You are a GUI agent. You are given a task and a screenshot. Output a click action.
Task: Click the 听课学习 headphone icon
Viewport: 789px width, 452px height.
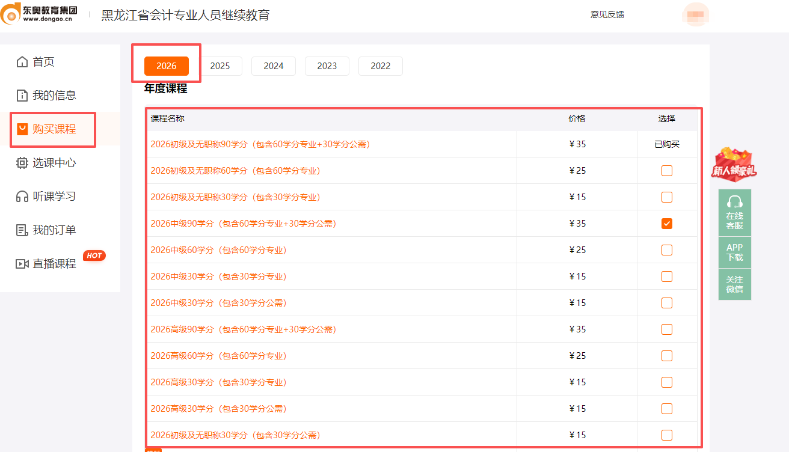pos(22,196)
